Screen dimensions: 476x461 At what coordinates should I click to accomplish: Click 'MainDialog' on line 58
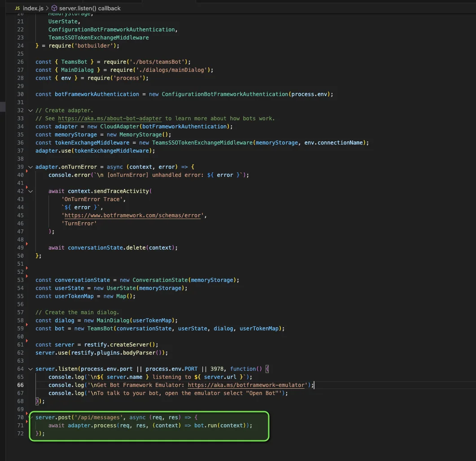[x=113, y=321]
